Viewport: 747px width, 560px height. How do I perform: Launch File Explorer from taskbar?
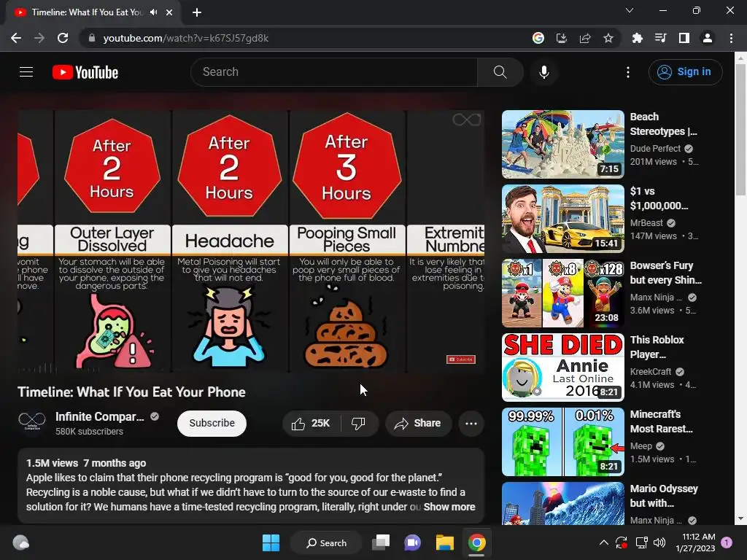click(444, 542)
